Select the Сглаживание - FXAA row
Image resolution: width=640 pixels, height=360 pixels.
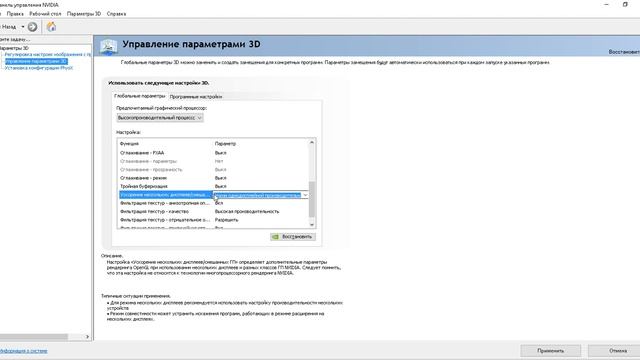click(x=214, y=153)
